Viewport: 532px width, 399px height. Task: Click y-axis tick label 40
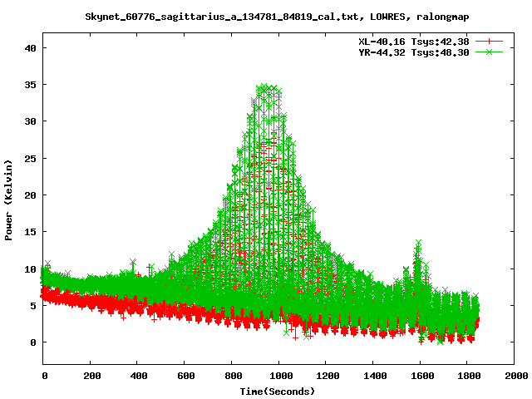tap(30, 48)
